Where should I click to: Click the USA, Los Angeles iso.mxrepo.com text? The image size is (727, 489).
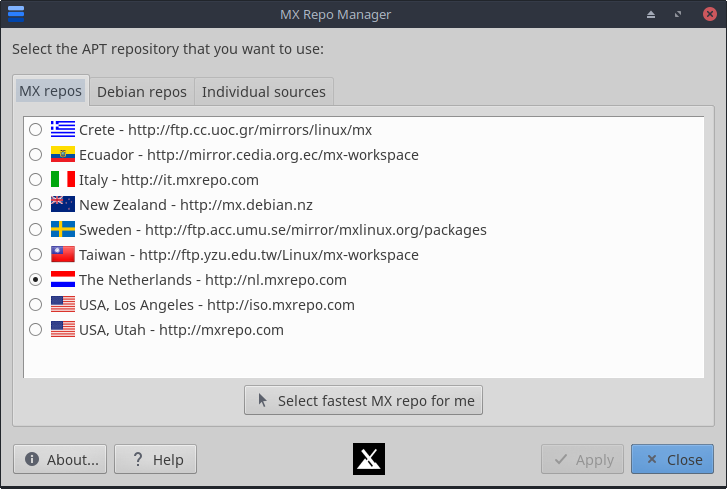[217, 305]
